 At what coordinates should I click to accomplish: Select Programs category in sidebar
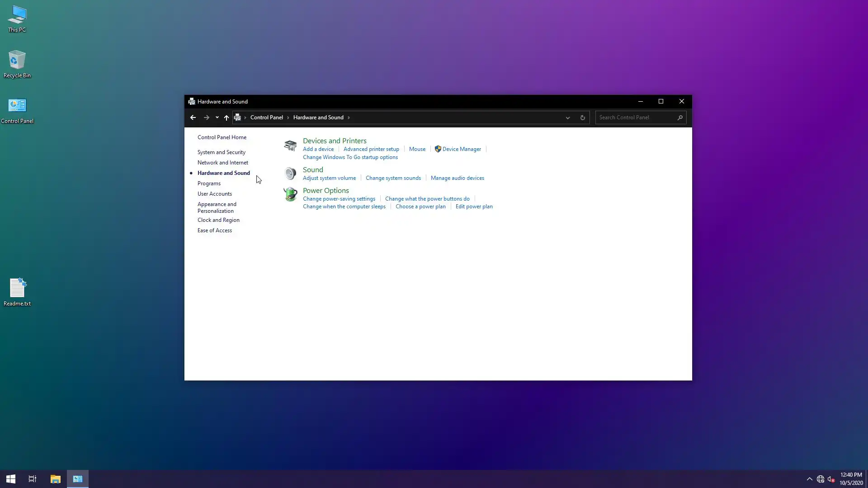click(209, 183)
